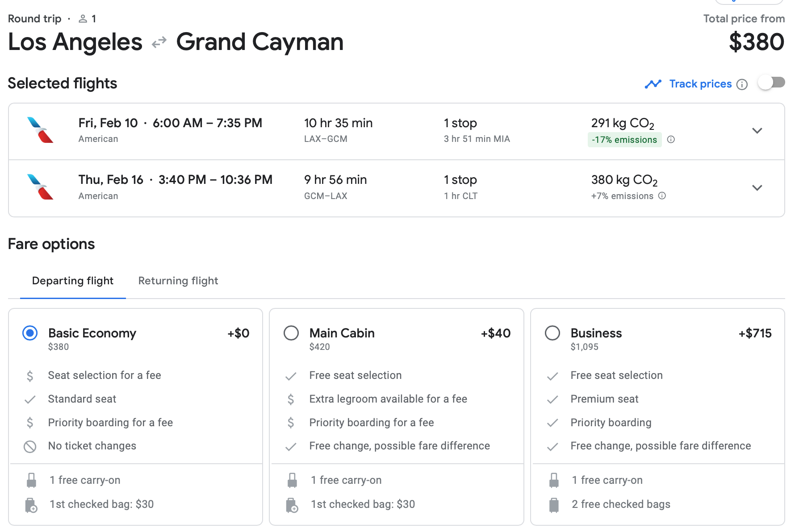Select the Business fare radio button

pyautogui.click(x=552, y=333)
